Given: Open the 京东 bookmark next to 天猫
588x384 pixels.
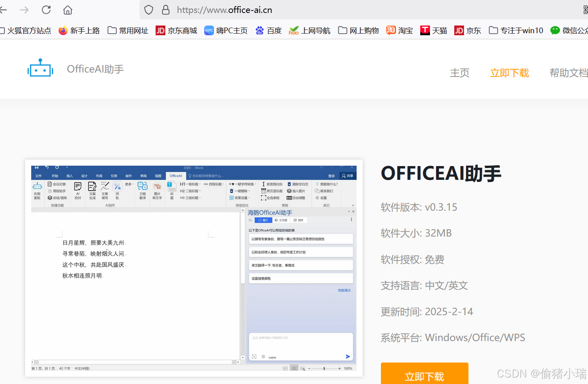Looking at the screenshot, I should pos(468,30).
